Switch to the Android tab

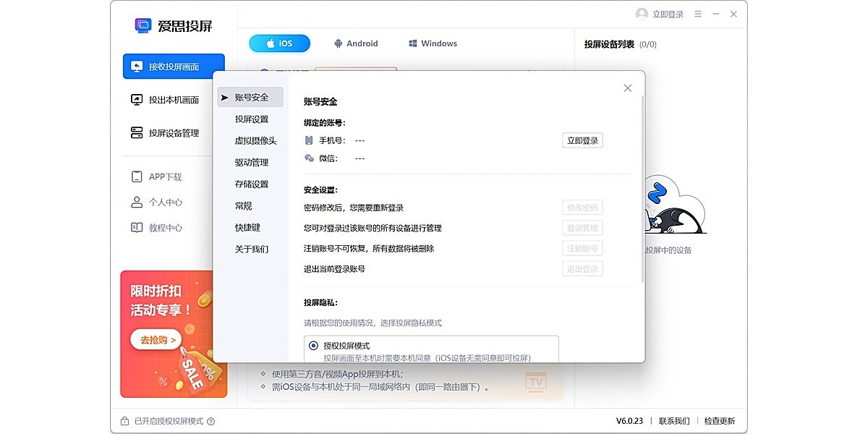[x=356, y=43]
